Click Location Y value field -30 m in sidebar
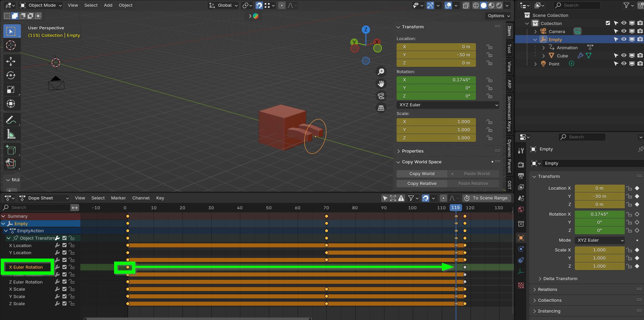Viewport: 644px width, 320px height. pyautogui.click(x=436, y=55)
